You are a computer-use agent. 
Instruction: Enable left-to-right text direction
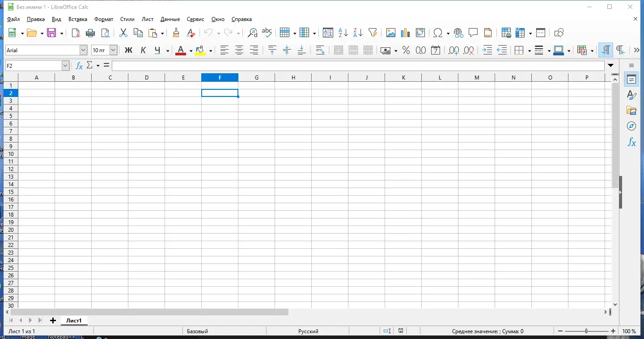(x=606, y=50)
